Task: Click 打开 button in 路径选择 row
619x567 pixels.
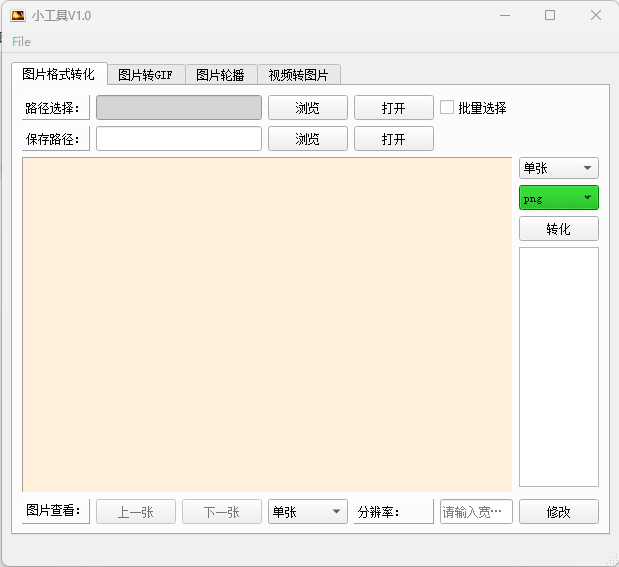Action: coord(394,107)
